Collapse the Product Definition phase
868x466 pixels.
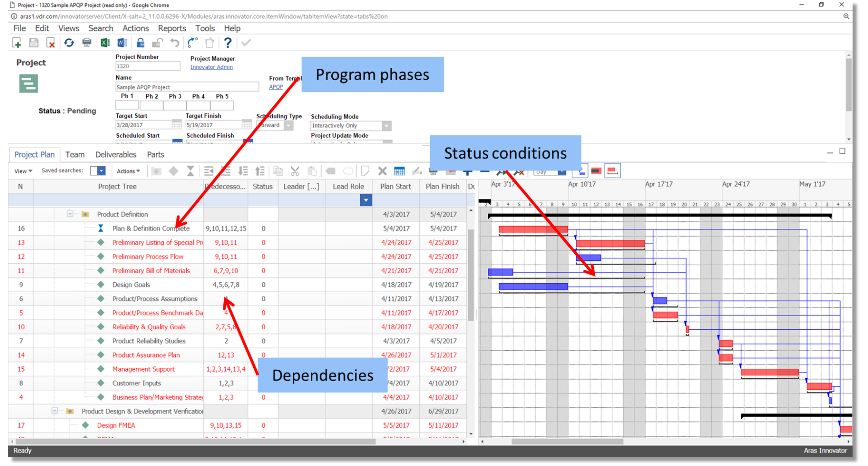[x=69, y=214]
